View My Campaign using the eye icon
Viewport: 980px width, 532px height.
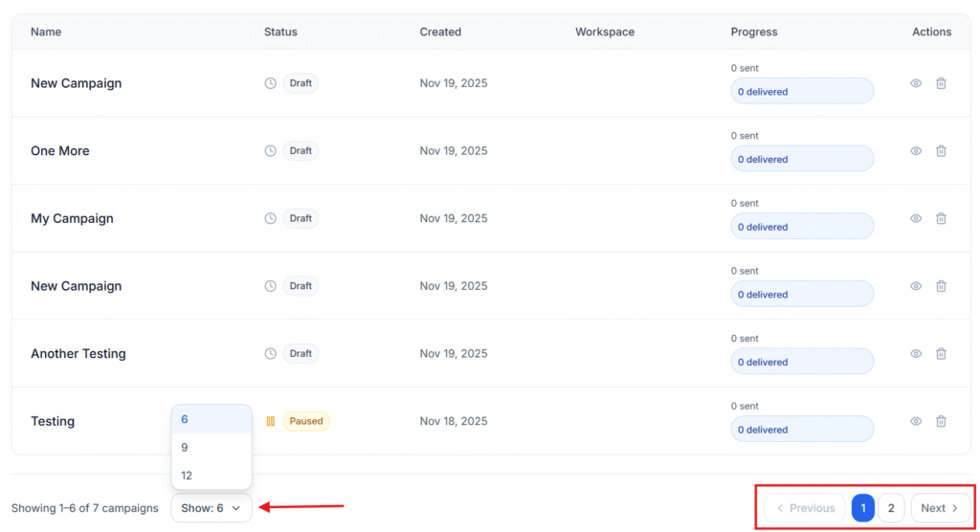(x=916, y=218)
